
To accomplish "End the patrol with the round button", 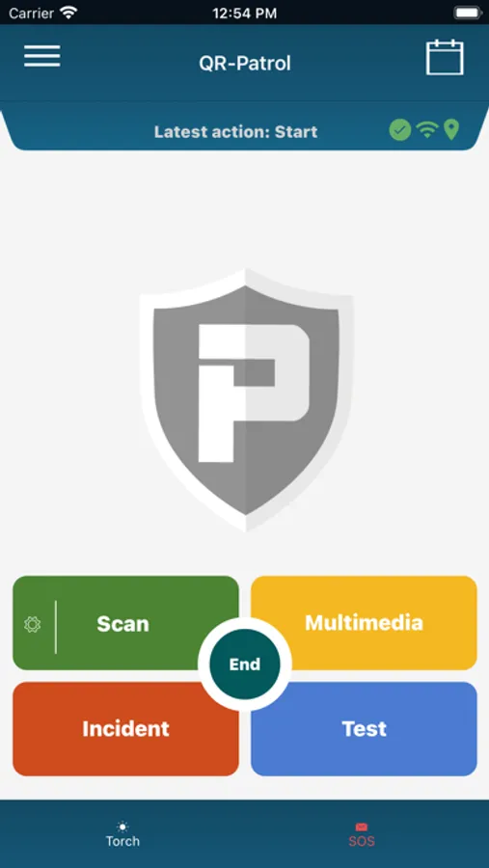I will point(245,664).
